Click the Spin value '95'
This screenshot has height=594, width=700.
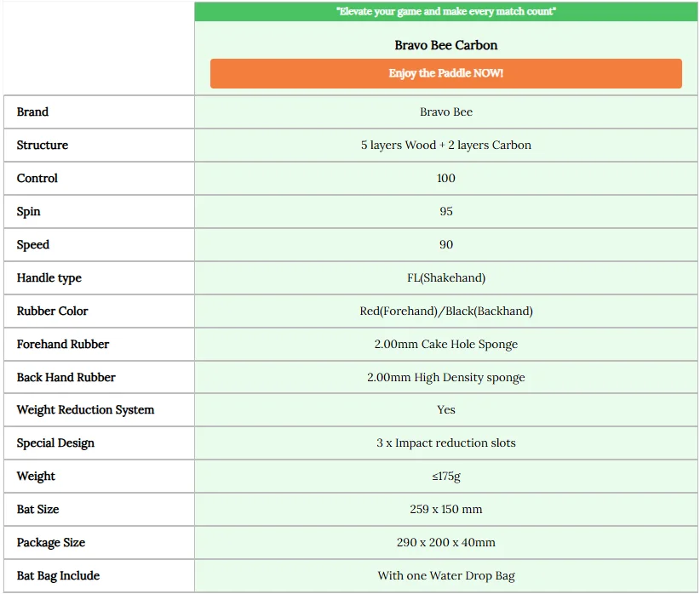pyautogui.click(x=446, y=211)
